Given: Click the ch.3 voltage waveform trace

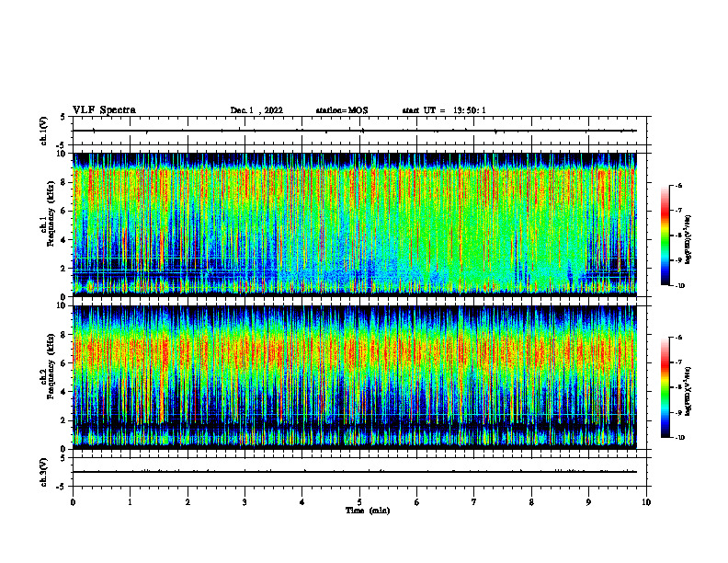Looking at the screenshot, I should tap(354, 472).
